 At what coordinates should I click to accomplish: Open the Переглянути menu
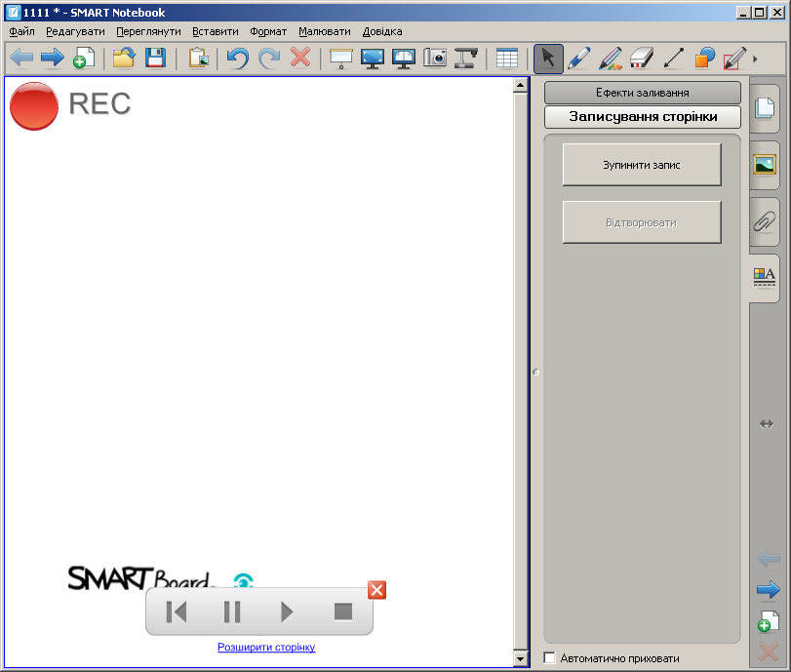coord(148,31)
